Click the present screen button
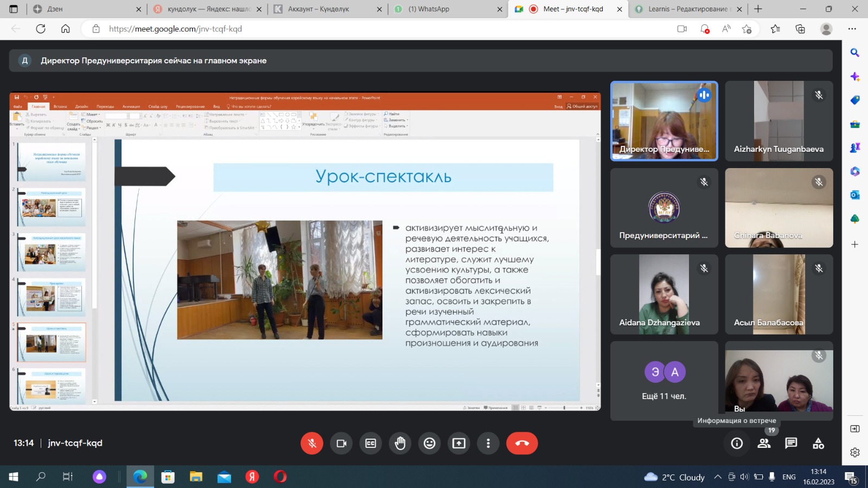 point(459,443)
